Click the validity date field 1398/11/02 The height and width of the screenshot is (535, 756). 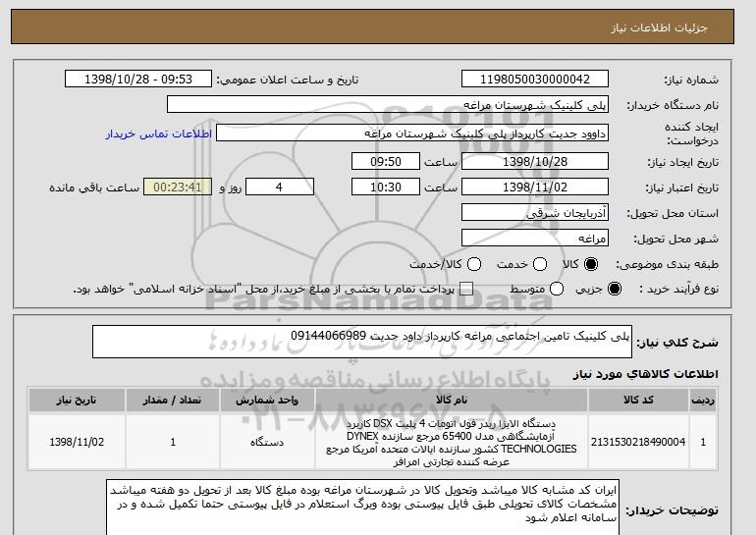(535, 187)
